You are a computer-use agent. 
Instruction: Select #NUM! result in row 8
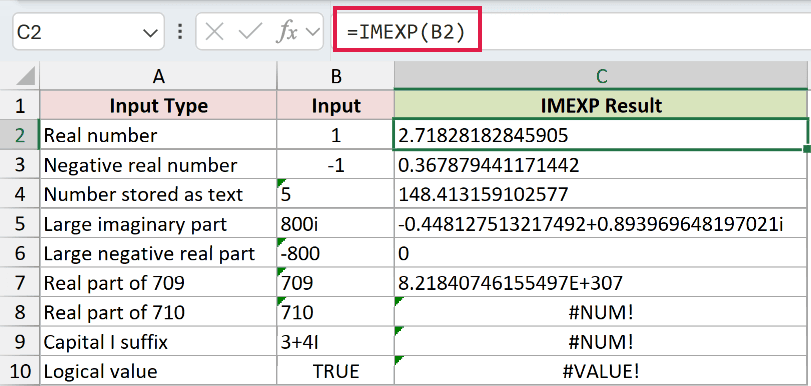click(600, 313)
